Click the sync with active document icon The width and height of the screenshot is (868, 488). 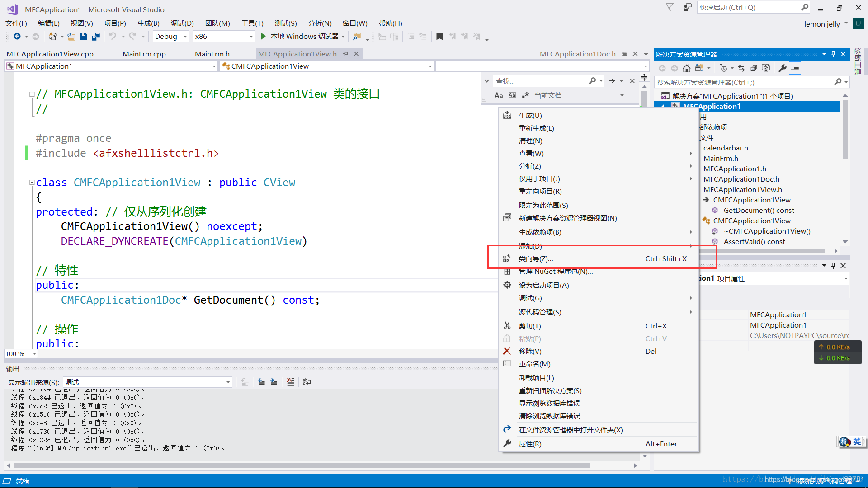[x=741, y=68]
